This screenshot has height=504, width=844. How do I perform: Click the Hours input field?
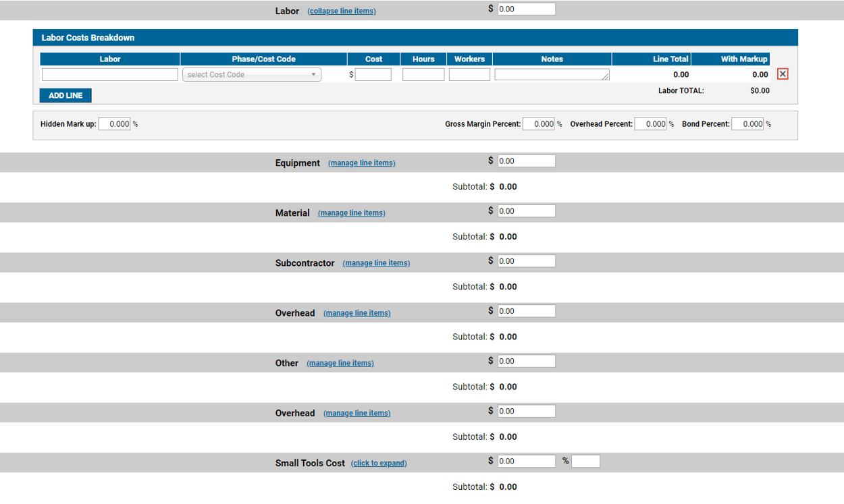[x=423, y=75]
